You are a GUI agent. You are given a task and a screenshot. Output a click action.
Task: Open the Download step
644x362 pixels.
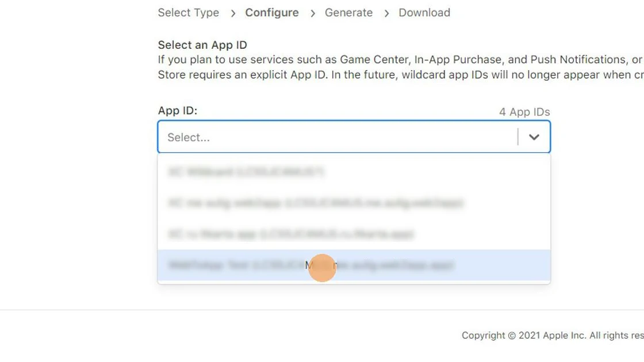coord(424,13)
